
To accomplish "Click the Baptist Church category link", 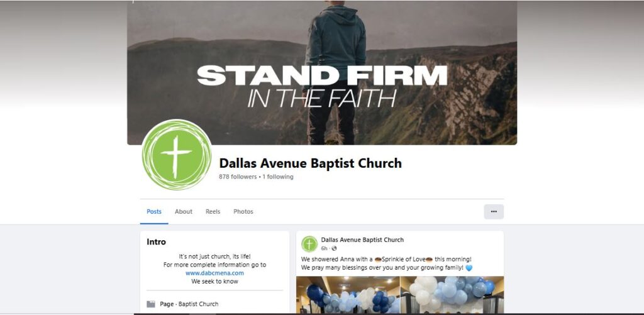I will [x=198, y=304].
